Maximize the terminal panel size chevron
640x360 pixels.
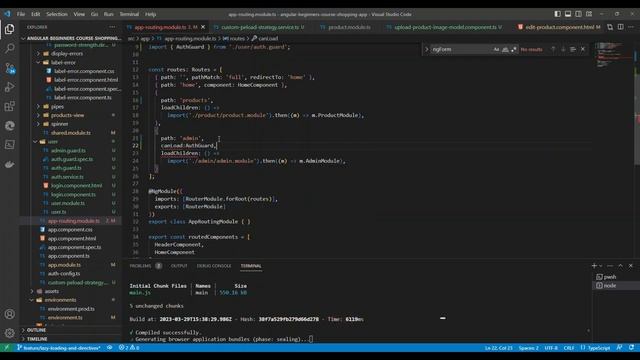tap(620, 266)
